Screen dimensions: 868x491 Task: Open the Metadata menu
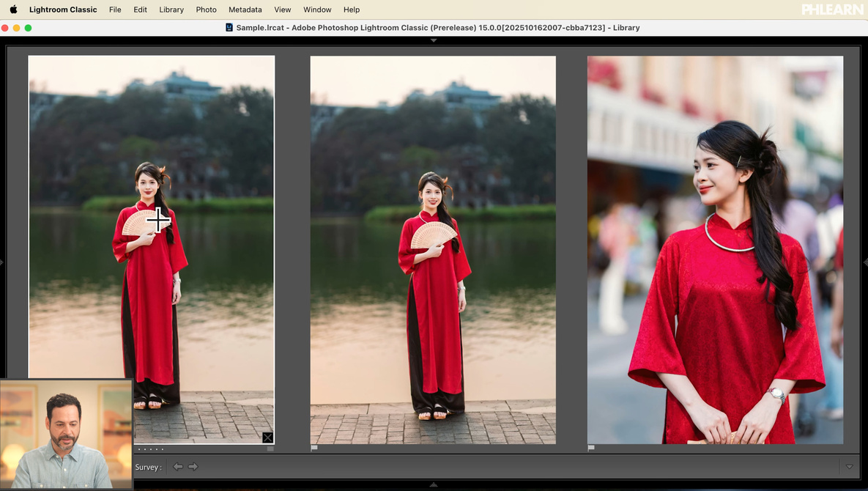(245, 10)
